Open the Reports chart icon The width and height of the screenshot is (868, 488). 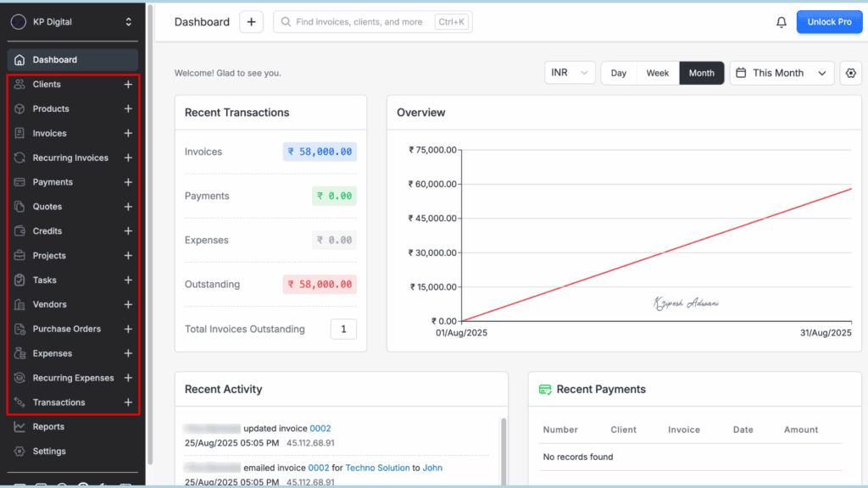19,426
